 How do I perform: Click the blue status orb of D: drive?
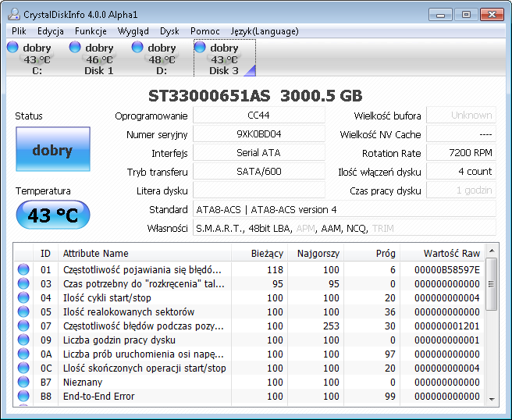137,47
